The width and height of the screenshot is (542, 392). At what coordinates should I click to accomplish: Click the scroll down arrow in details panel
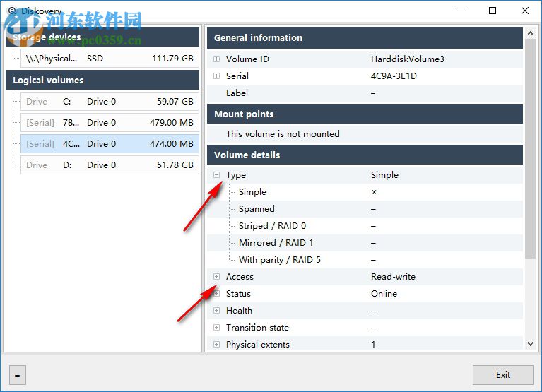pyautogui.click(x=530, y=344)
